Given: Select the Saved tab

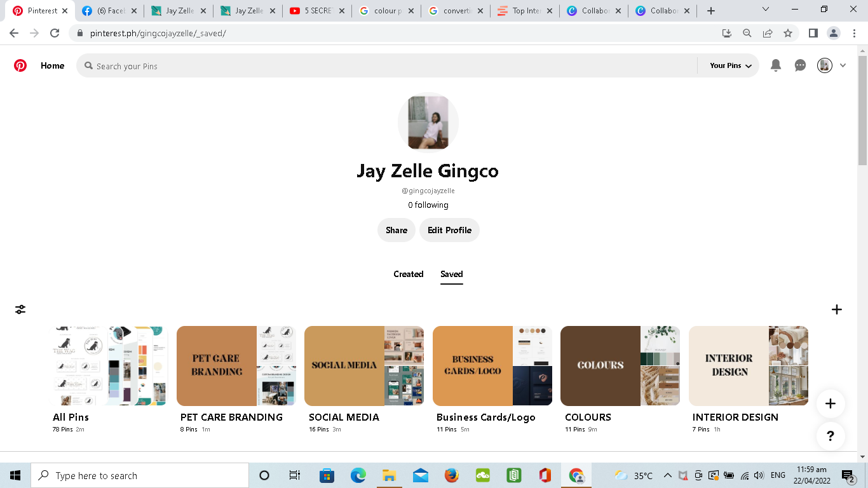Looking at the screenshot, I should pyautogui.click(x=452, y=274).
